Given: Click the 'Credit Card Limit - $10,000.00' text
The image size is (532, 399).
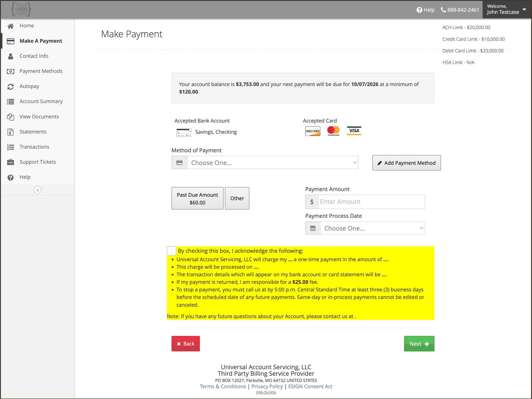Looking at the screenshot, I should (473, 39).
